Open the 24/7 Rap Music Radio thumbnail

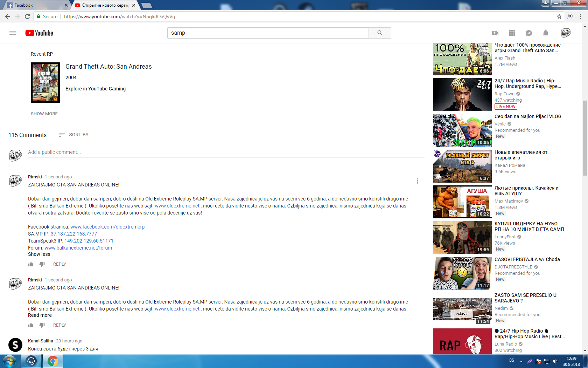tap(462, 95)
